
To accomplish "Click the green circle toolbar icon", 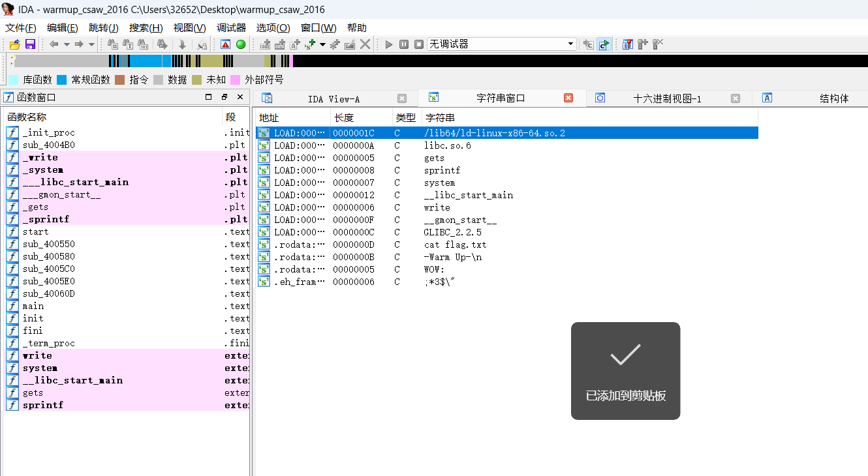I will (241, 44).
